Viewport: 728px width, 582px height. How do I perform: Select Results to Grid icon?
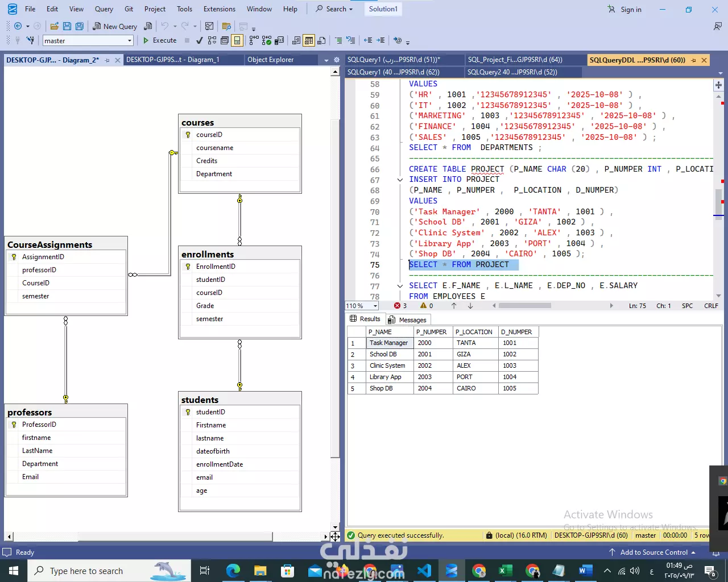click(x=309, y=40)
